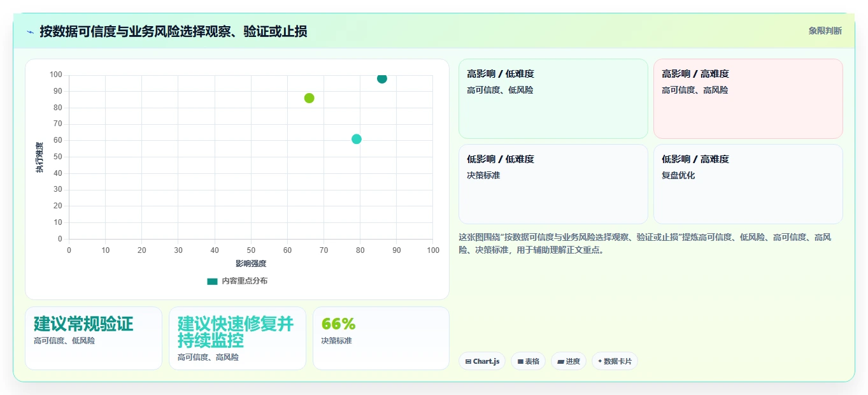The width and height of the screenshot is (868, 395).
Task: Toggle the 内容重点分布 legend entry
Action: [237, 281]
